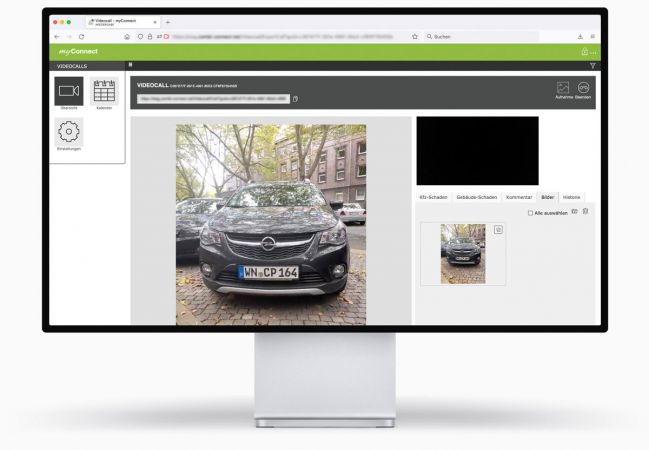Click the browser back arrow
Viewport: 649px width, 450px height.
click(57, 36)
